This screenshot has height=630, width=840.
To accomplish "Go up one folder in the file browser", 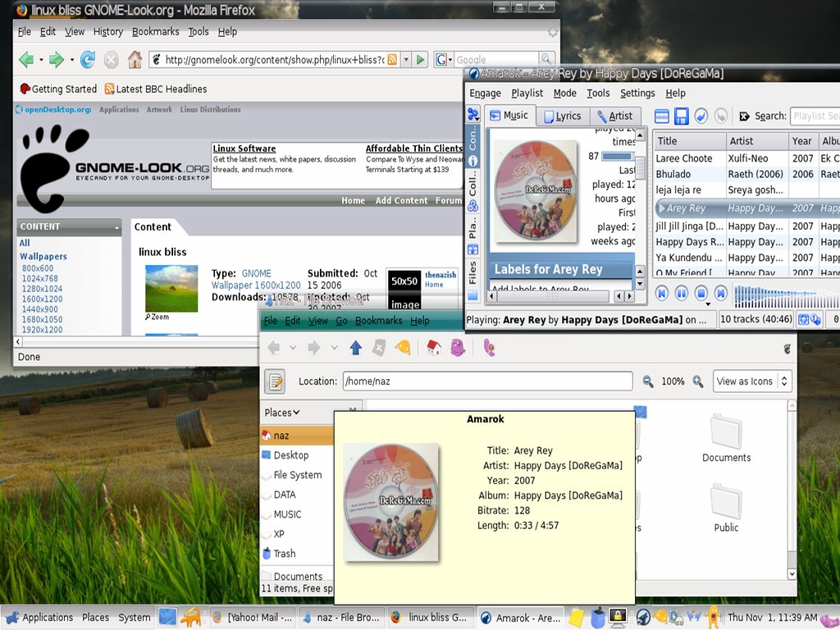I will [x=356, y=348].
